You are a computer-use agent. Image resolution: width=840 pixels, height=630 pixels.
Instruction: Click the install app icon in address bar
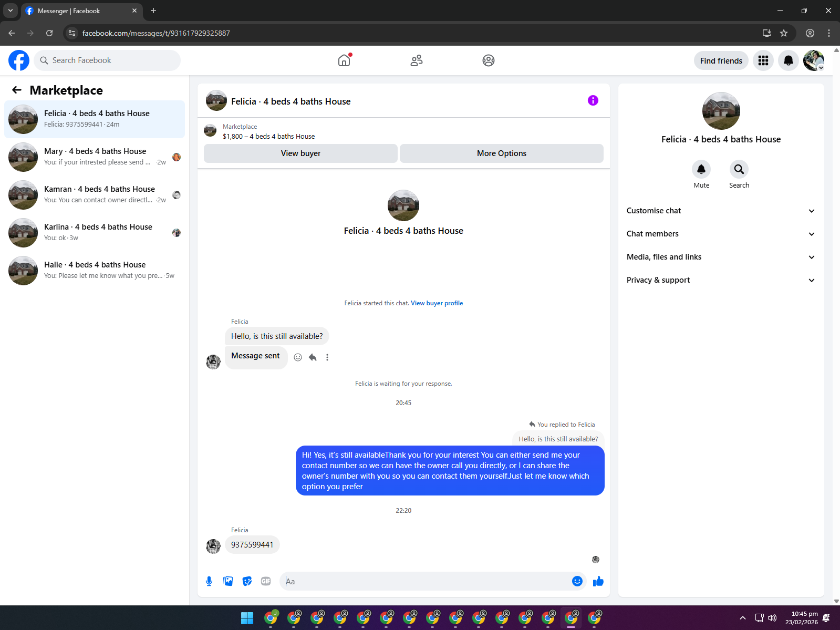coord(767,33)
